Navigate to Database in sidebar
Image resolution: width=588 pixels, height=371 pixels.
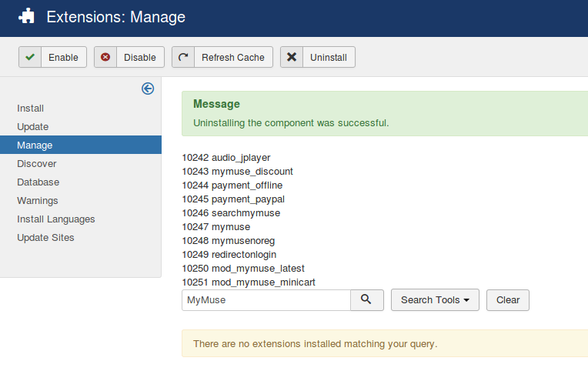[38, 182]
